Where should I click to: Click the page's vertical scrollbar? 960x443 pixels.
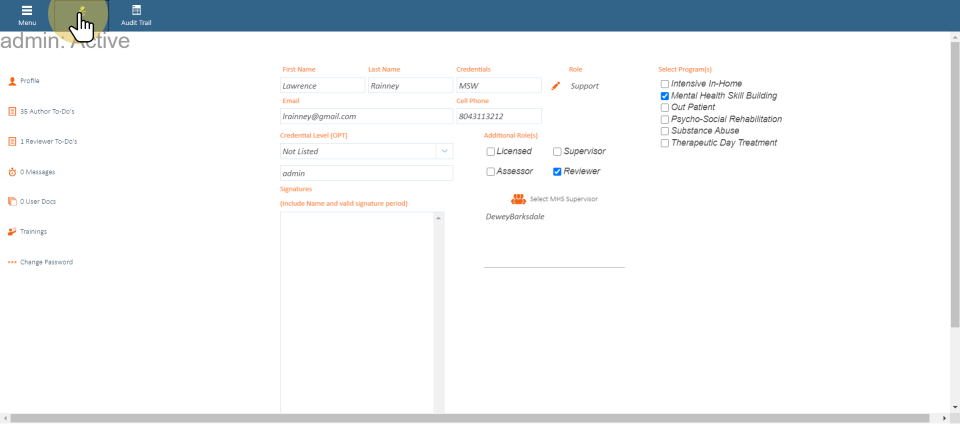954,180
